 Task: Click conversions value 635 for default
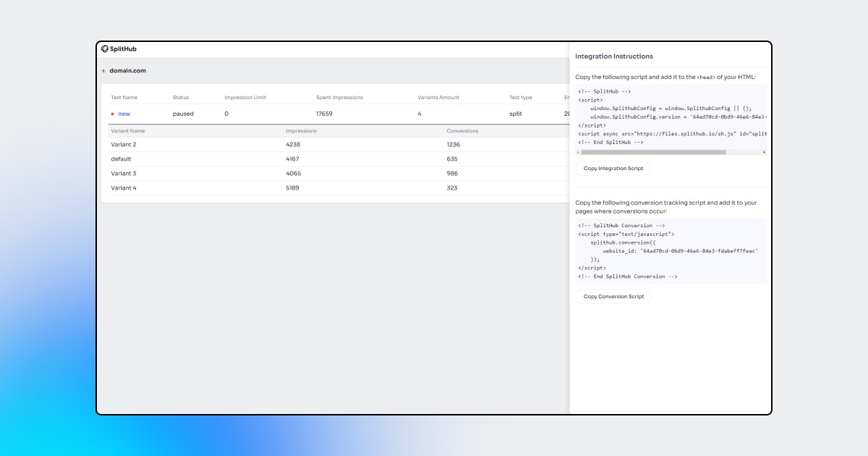[x=452, y=159]
